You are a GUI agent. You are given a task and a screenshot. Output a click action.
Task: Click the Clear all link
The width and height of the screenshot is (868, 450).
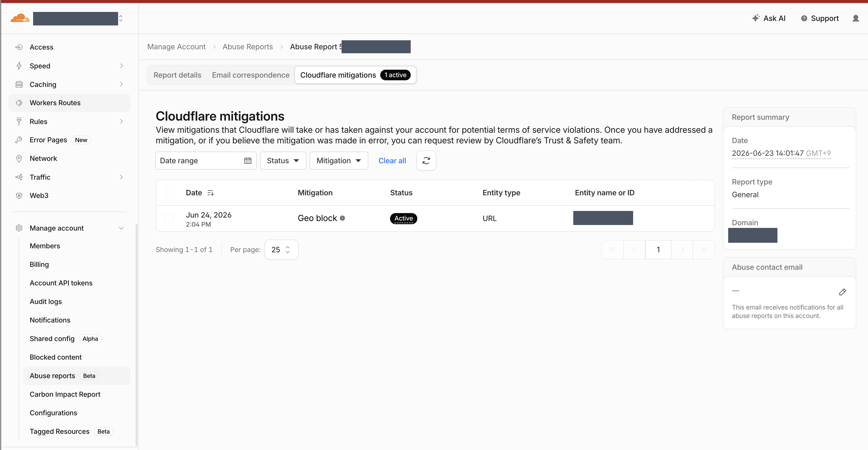click(392, 161)
